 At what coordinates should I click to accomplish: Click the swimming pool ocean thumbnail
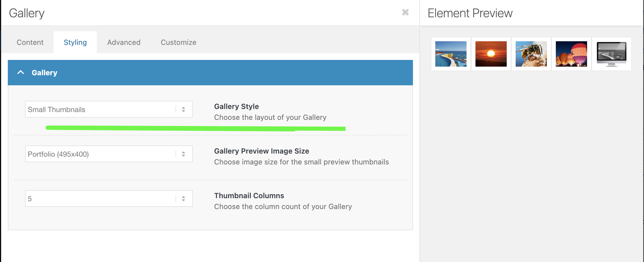(451, 54)
